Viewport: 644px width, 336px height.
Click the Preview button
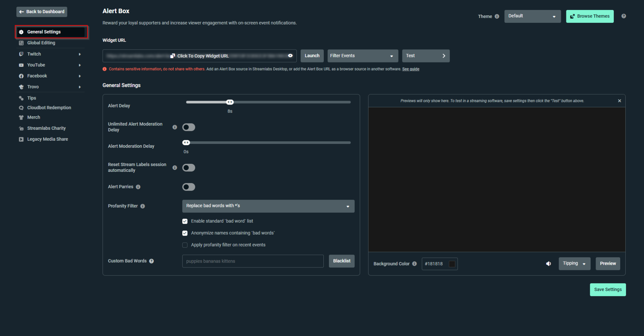click(x=608, y=264)
